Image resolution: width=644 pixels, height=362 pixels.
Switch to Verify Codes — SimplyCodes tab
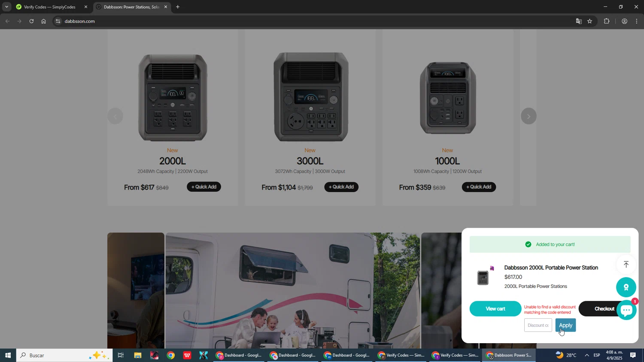tap(49, 7)
